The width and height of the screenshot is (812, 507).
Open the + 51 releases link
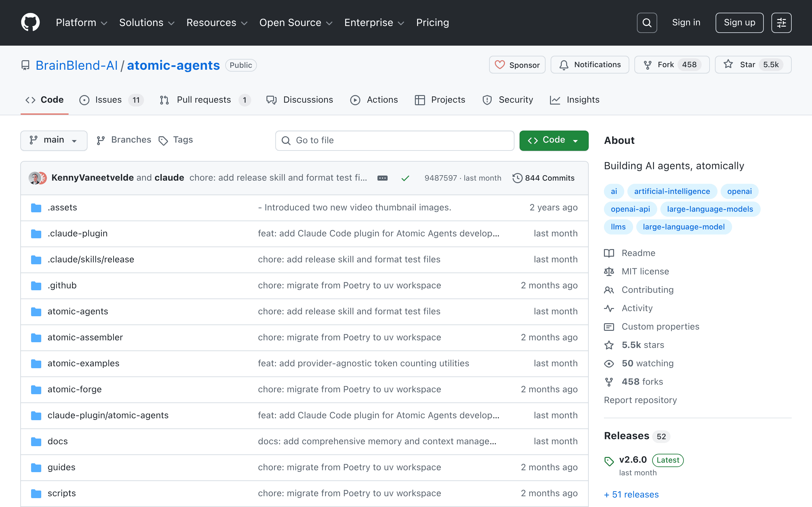pyautogui.click(x=631, y=494)
